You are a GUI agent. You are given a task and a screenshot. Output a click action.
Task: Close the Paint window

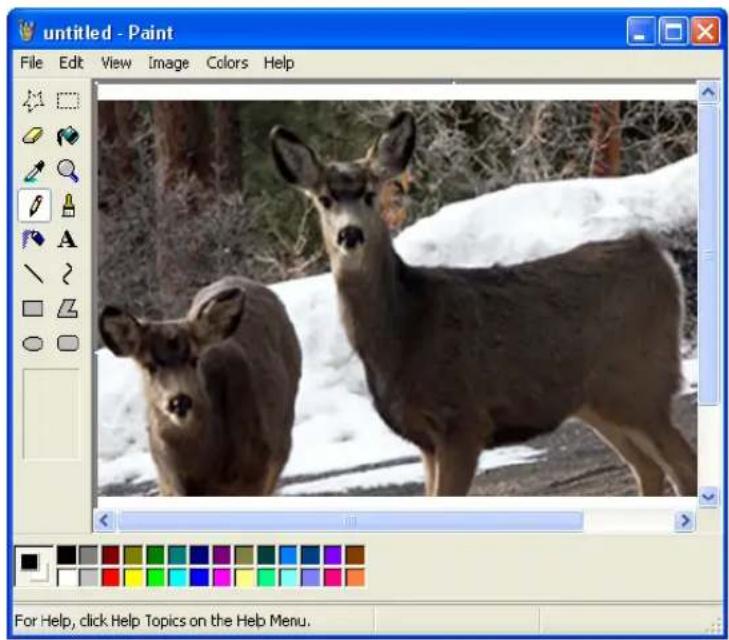tap(706, 32)
